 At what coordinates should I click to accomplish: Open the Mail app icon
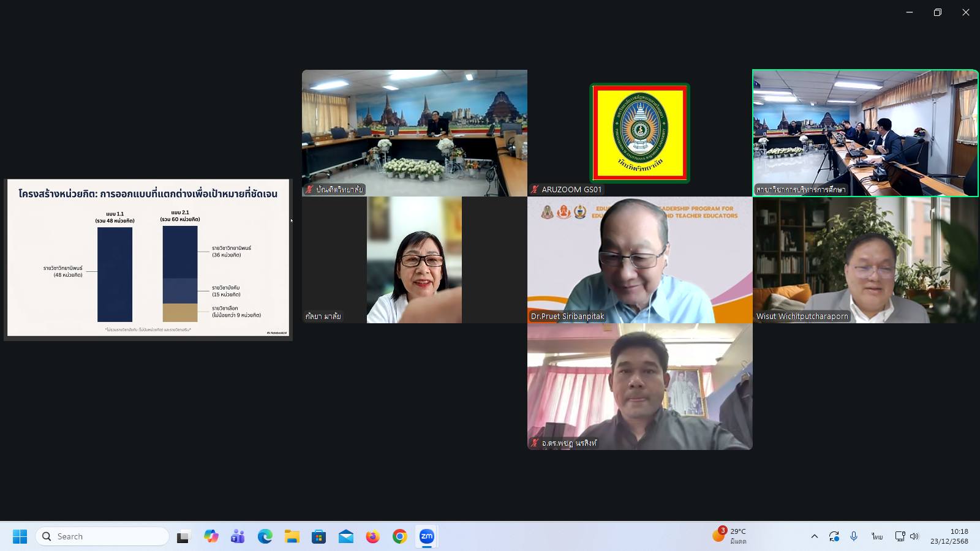[346, 536]
